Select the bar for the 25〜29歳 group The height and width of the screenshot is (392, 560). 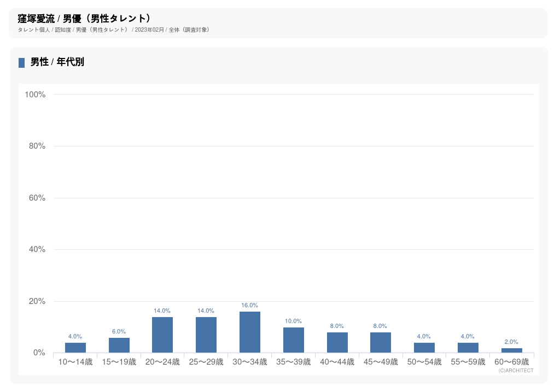[x=206, y=335]
